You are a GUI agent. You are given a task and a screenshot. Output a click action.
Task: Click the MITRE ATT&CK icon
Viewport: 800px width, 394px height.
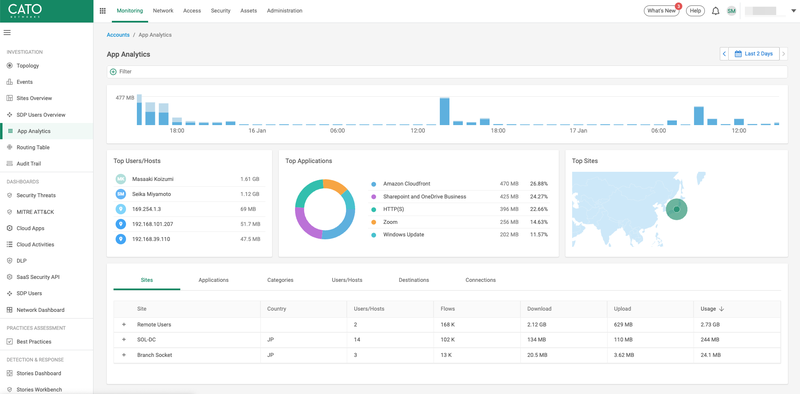click(x=10, y=212)
